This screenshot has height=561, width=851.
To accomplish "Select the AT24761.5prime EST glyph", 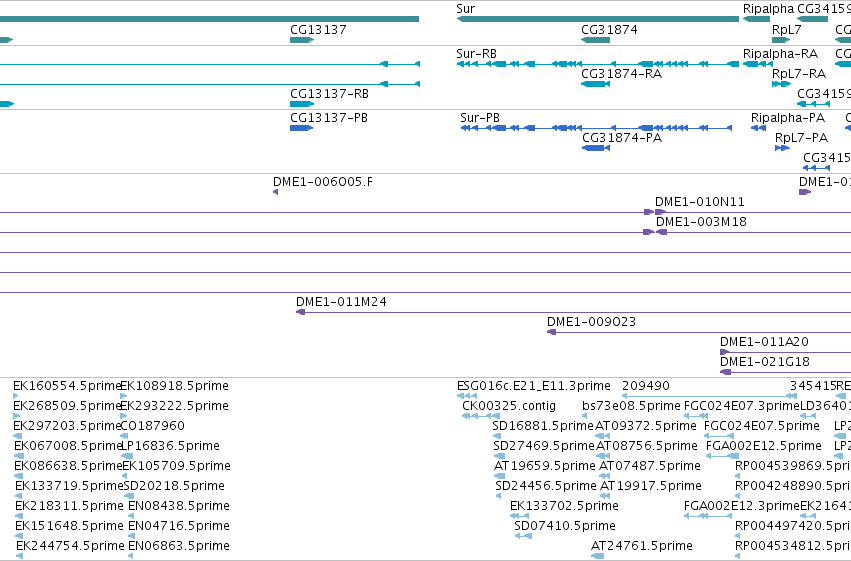I will pyautogui.click(x=598, y=556).
